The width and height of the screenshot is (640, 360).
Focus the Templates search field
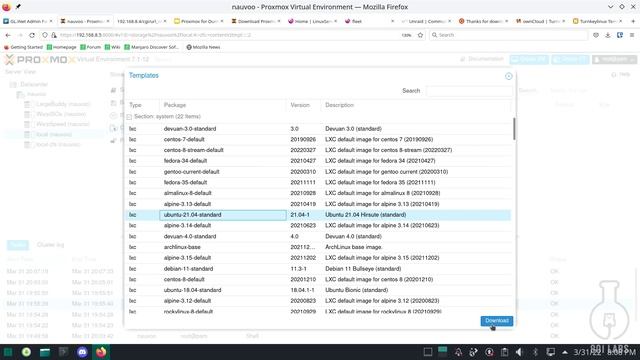tap(469, 91)
